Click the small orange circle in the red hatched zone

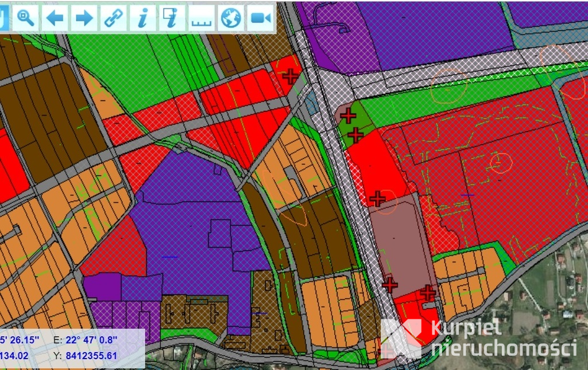click(x=501, y=163)
